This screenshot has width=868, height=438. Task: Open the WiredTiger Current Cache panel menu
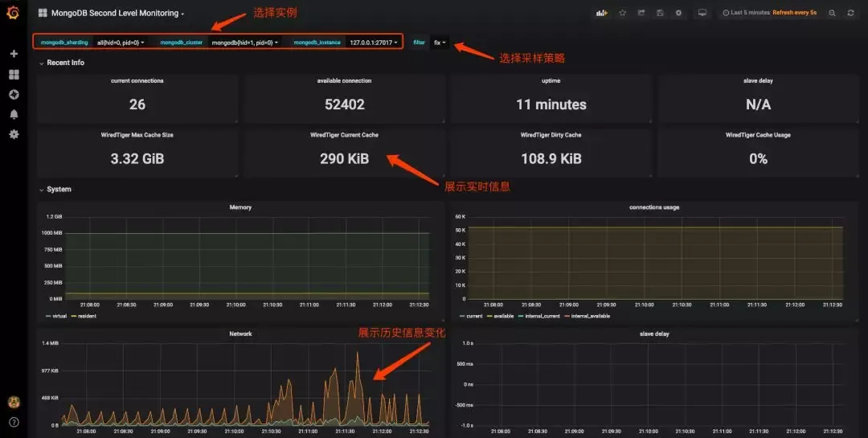tap(344, 135)
